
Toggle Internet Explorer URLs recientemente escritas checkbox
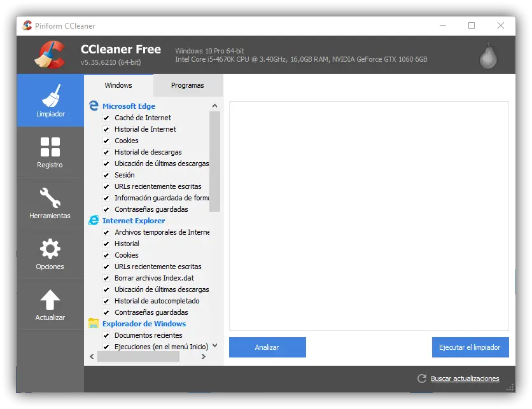point(106,267)
